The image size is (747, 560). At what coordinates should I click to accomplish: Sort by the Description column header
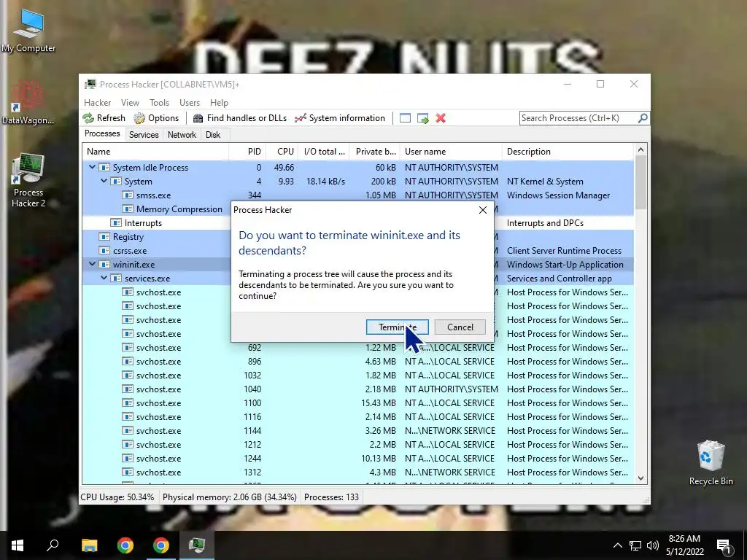point(568,152)
